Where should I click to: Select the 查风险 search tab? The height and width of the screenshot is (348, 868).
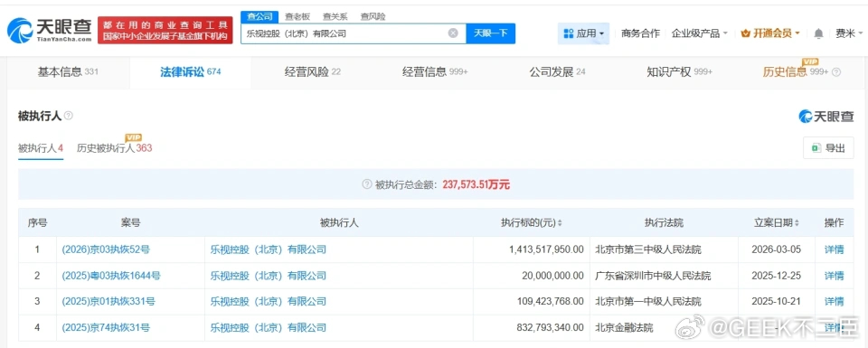coord(373,16)
